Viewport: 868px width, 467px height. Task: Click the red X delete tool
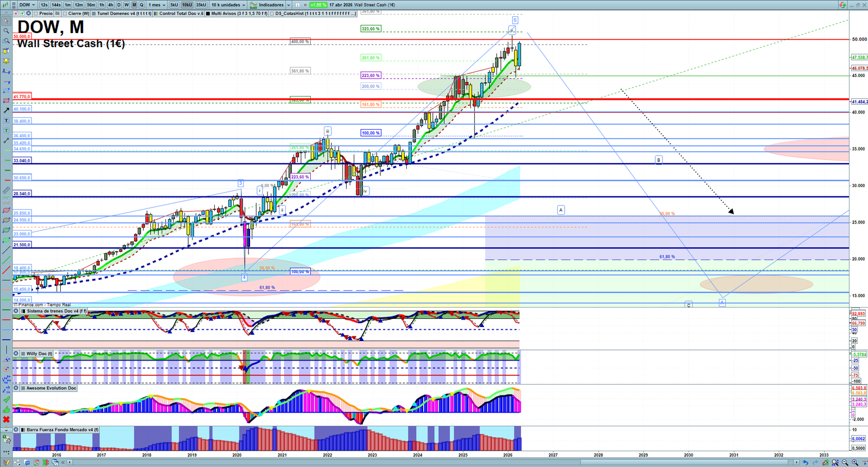[x=6, y=419]
